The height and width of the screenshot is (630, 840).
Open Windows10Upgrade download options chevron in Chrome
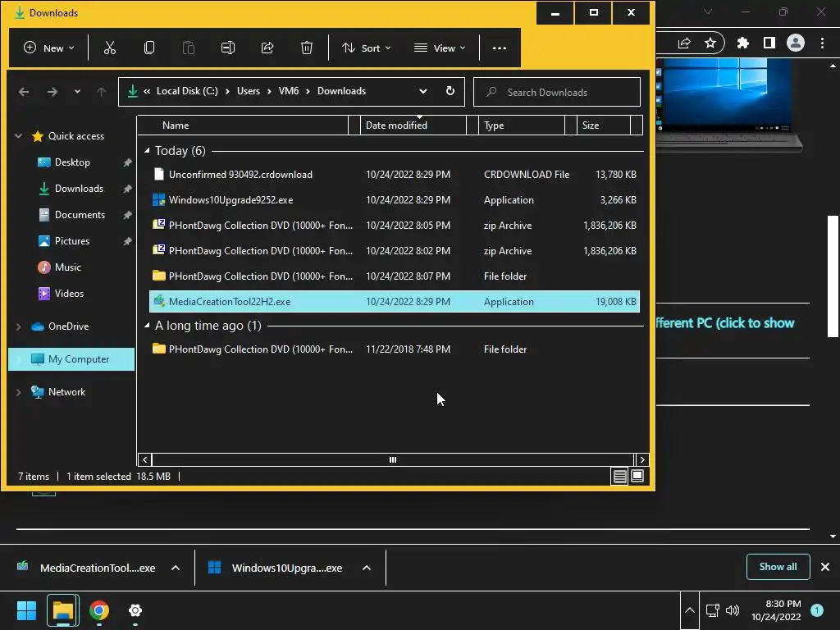[367, 568]
